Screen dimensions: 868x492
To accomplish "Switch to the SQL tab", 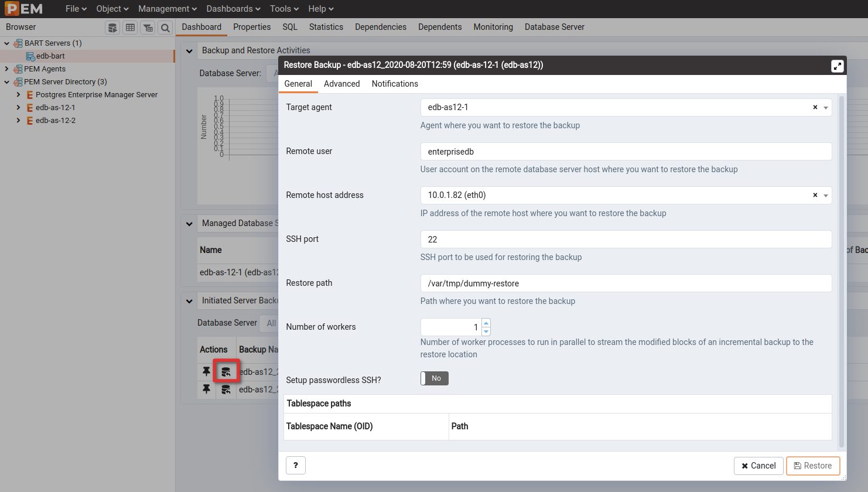I will point(290,27).
